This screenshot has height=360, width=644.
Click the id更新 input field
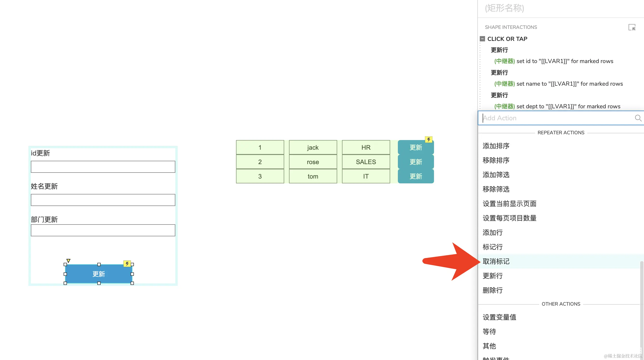[x=103, y=167]
